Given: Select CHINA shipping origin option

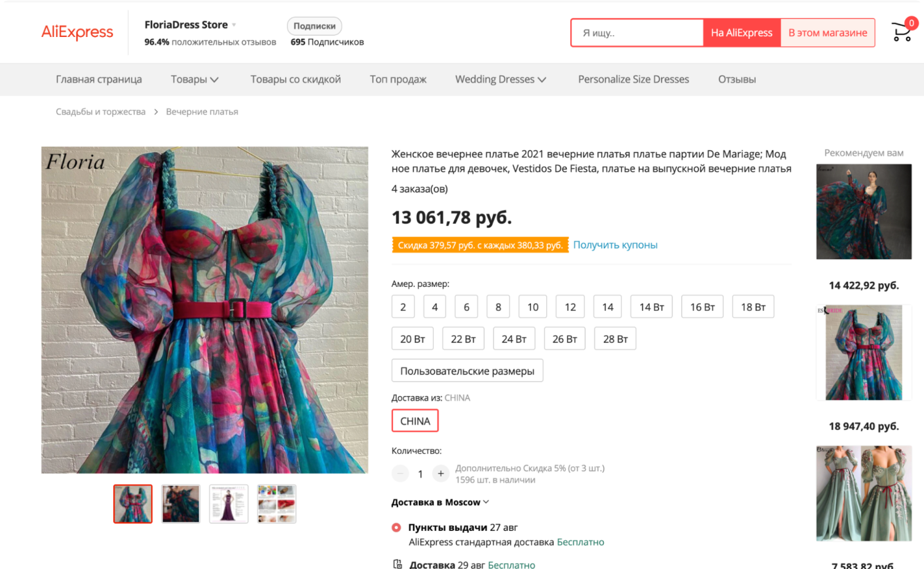Looking at the screenshot, I should 415,421.
